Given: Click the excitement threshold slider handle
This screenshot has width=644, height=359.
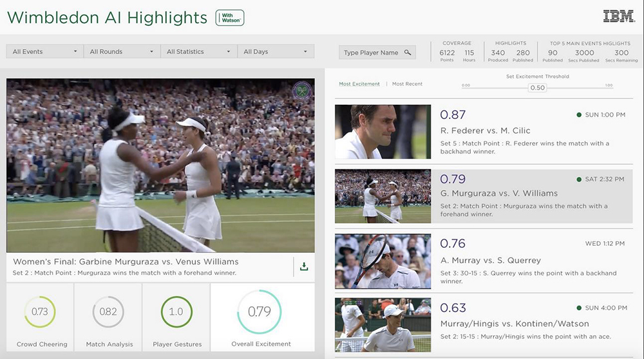Looking at the screenshot, I should [537, 87].
